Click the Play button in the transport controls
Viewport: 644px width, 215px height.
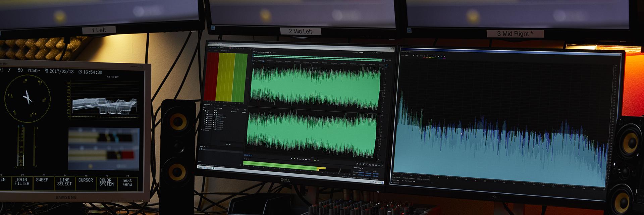coord(294,159)
